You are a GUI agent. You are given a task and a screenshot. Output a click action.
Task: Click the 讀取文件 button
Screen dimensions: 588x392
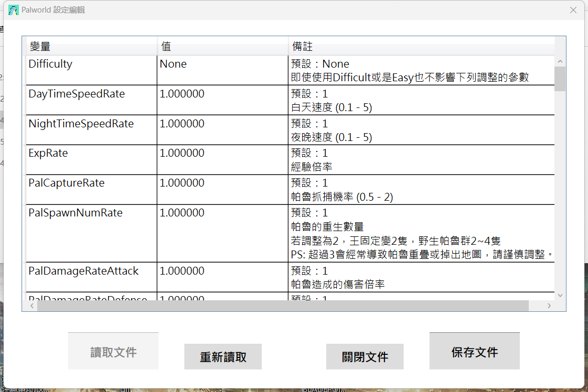[113, 351]
